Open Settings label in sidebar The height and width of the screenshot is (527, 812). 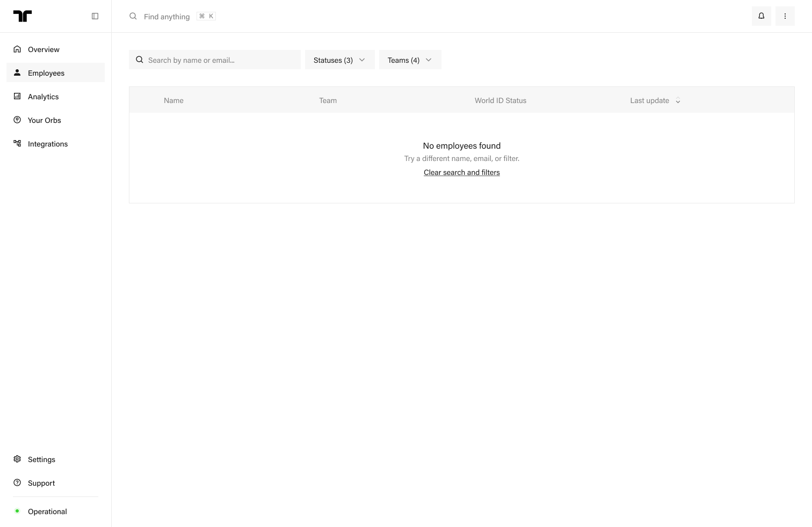click(41, 459)
